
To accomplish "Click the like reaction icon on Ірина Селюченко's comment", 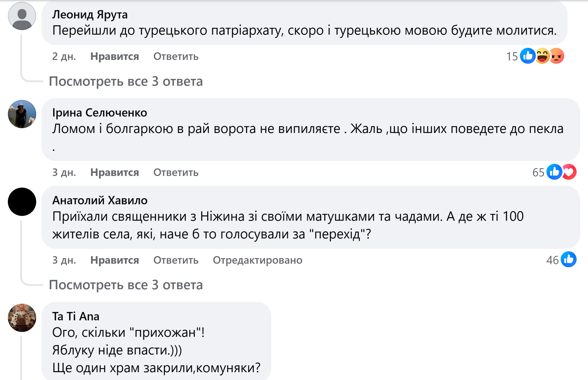I will point(554,172).
